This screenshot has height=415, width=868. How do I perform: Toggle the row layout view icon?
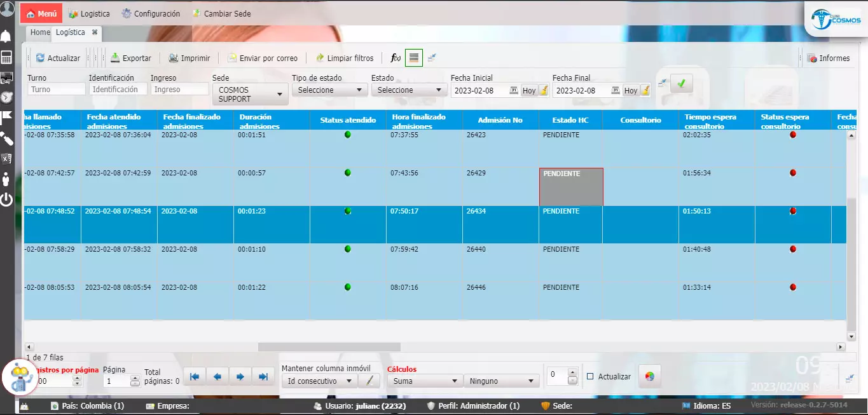(414, 58)
